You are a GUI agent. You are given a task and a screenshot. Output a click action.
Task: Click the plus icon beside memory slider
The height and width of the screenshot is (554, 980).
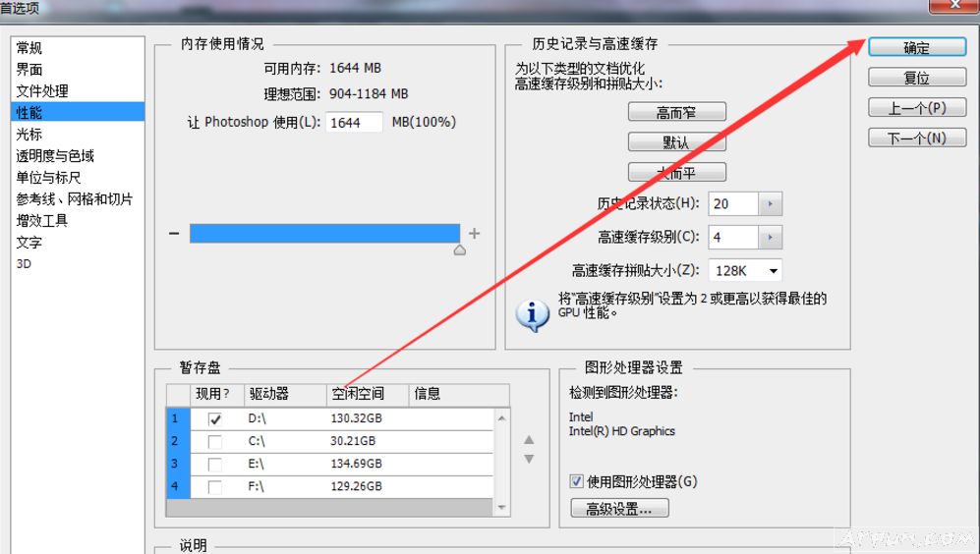tap(475, 233)
